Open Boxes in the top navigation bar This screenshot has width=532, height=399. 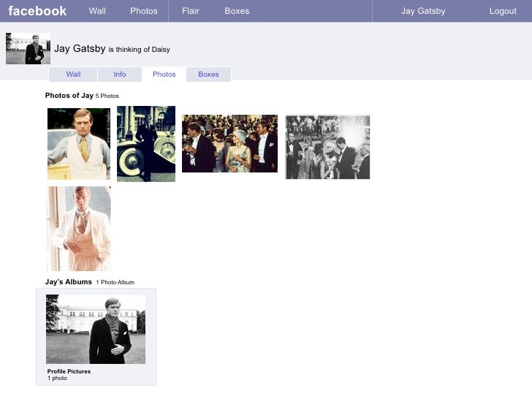(237, 11)
